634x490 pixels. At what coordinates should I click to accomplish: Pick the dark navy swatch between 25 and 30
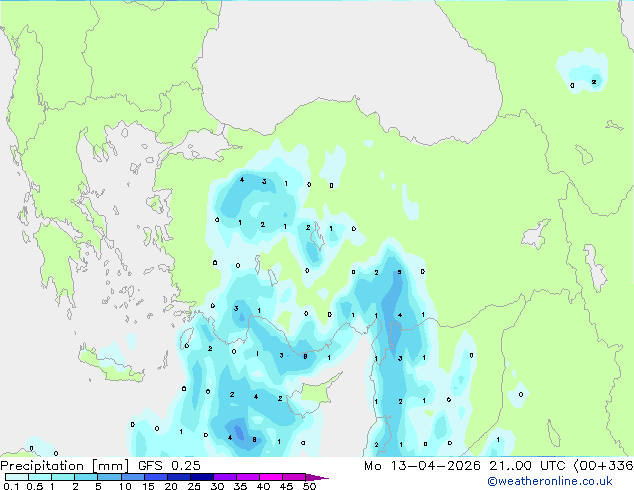[x=202, y=477]
